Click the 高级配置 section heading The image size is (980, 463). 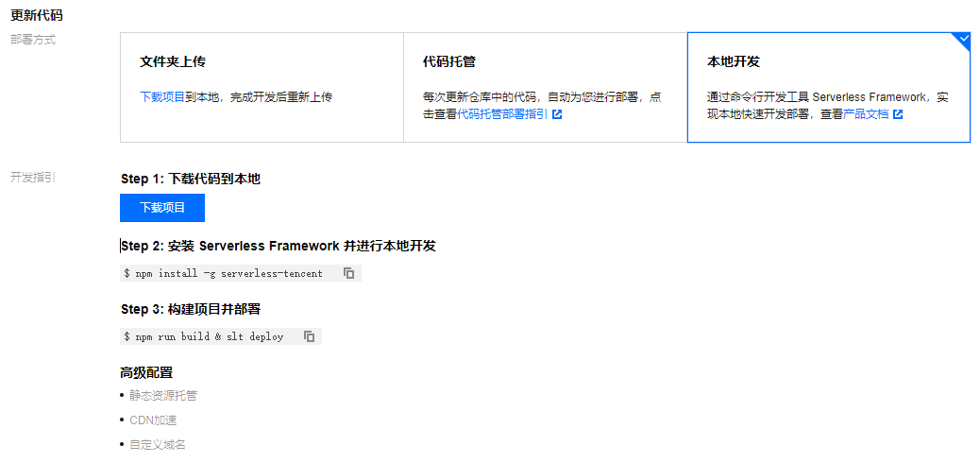[x=146, y=372]
